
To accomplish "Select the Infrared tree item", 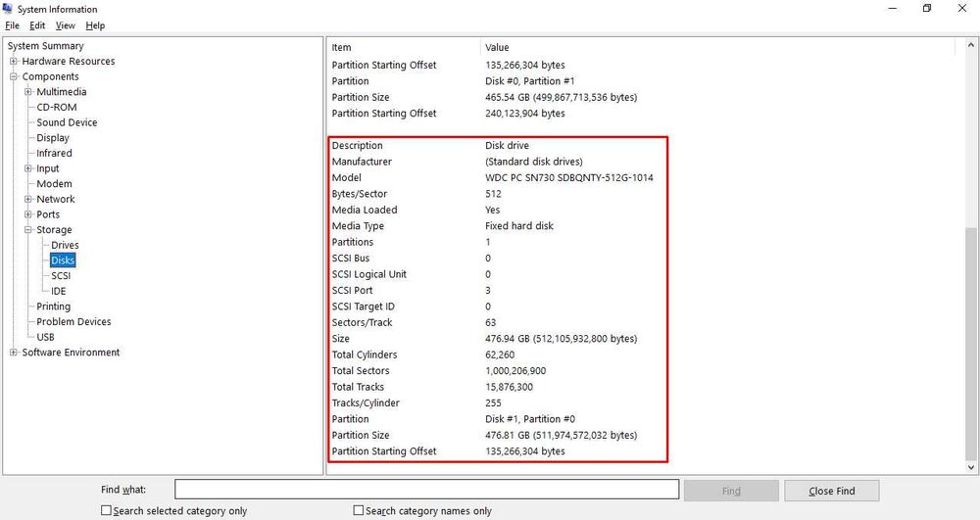I will point(54,153).
